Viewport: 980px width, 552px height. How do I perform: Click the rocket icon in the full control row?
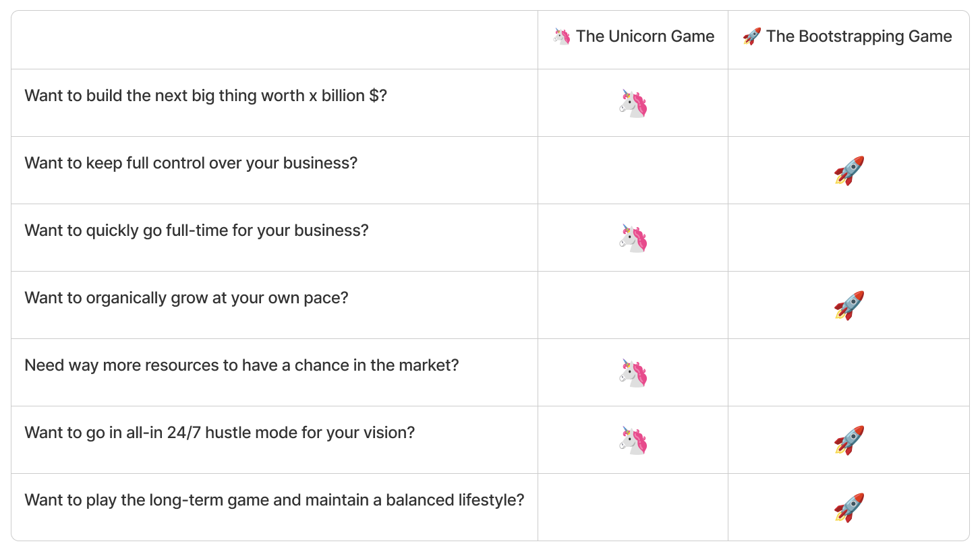click(849, 171)
